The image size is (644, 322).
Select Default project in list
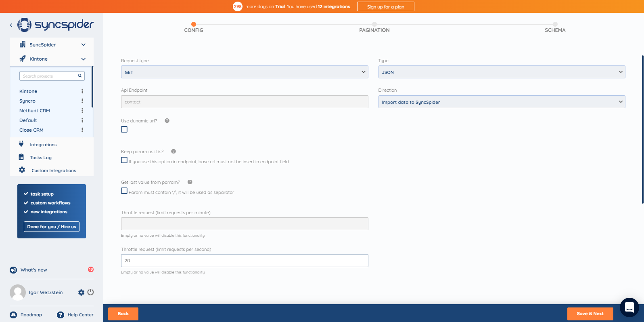pos(28,120)
